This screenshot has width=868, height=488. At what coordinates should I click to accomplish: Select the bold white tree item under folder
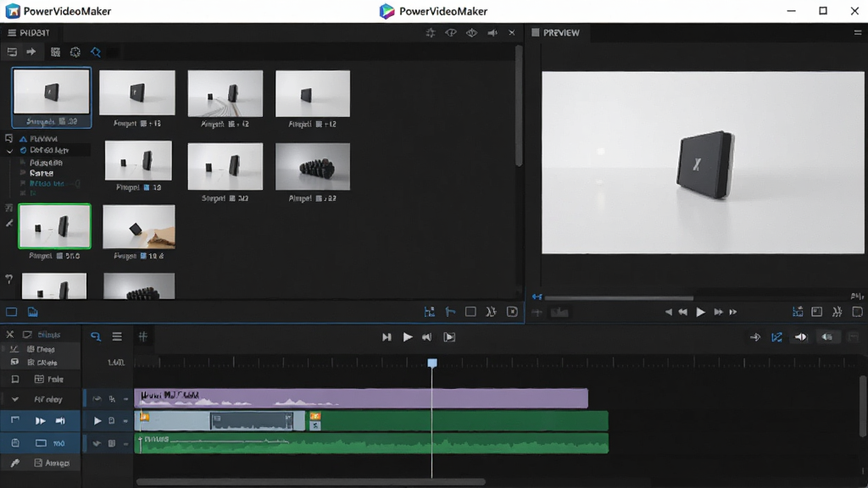[42, 173]
